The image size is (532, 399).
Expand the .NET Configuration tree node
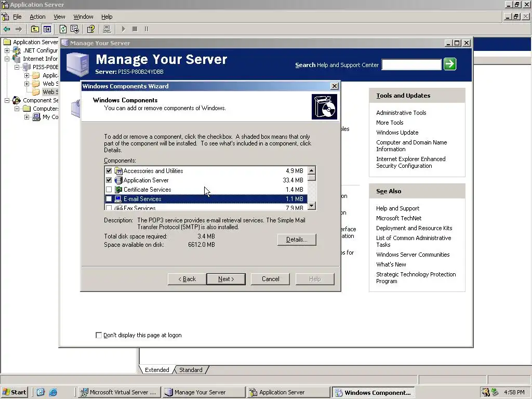7,50
